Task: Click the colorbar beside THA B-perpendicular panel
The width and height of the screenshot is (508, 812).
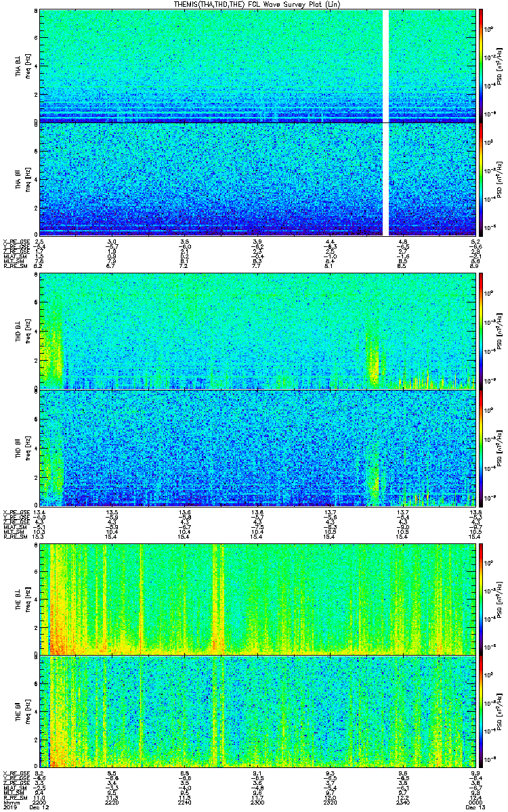Action: 481,65
